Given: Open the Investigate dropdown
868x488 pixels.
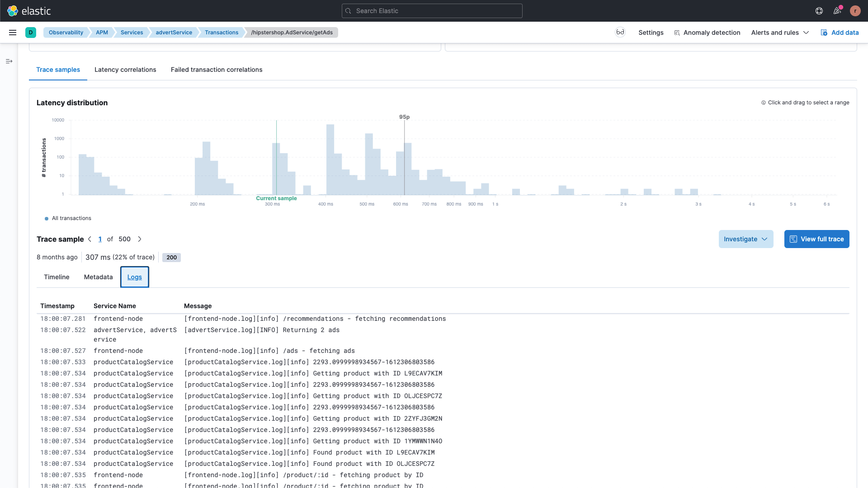Looking at the screenshot, I should (x=746, y=239).
